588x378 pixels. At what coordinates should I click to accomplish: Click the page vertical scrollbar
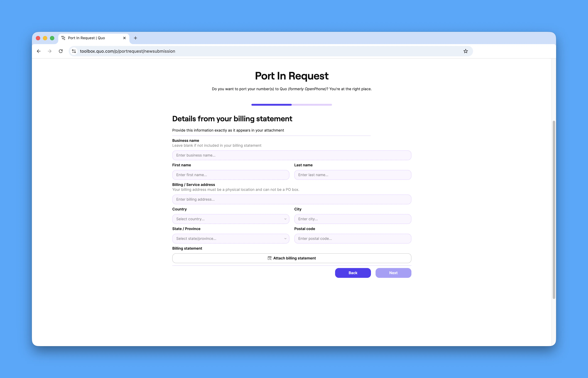pyautogui.click(x=554, y=210)
